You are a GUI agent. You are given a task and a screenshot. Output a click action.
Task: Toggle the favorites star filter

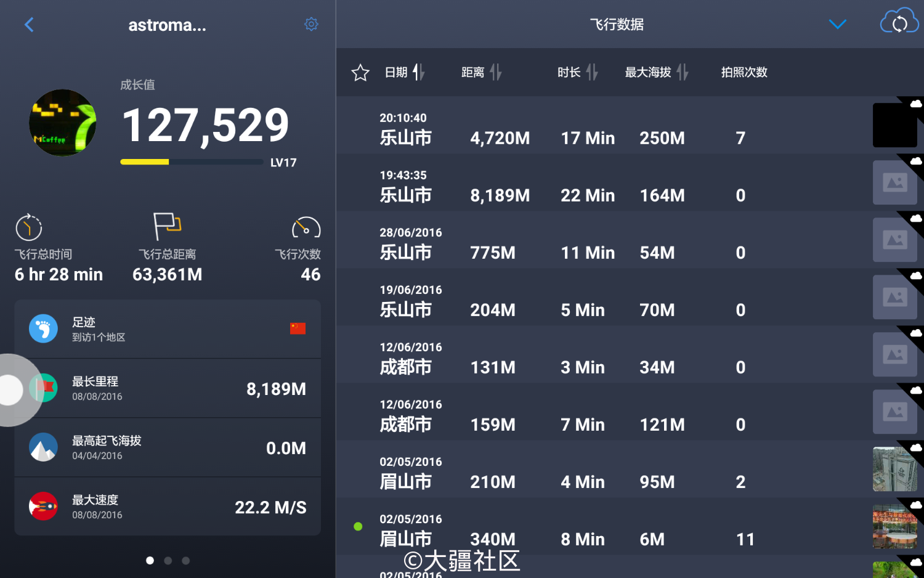coord(360,72)
